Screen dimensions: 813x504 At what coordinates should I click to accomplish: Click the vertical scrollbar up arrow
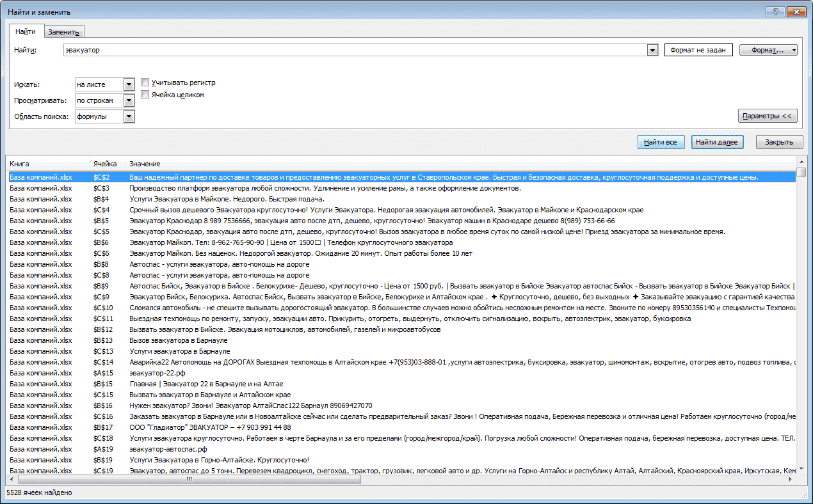point(801,161)
